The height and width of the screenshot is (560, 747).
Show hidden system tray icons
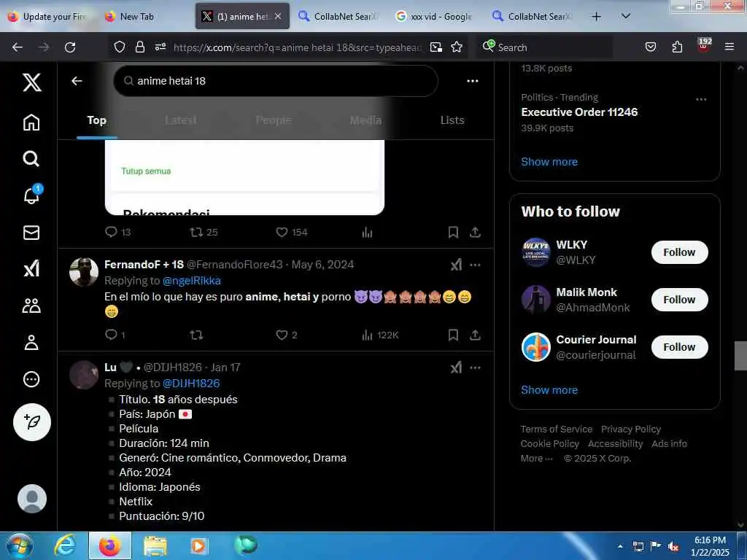tap(620, 547)
